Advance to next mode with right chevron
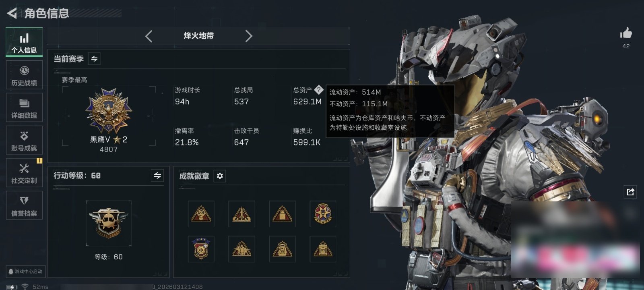The height and width of the screenshot is (290, 644). click(249, 36)
